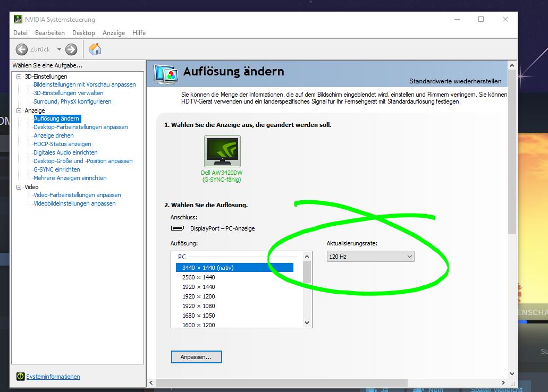Click the horizontal scrollbar thumb
This screenshot has height=392, width=548.
[x=282, y=382]
